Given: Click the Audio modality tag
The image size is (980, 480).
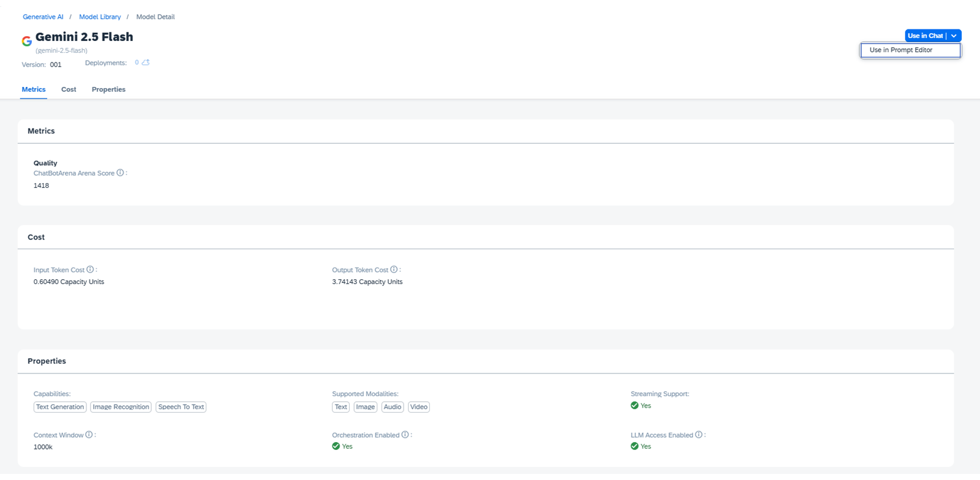Looking at the screenshot, I should point(393,407).
